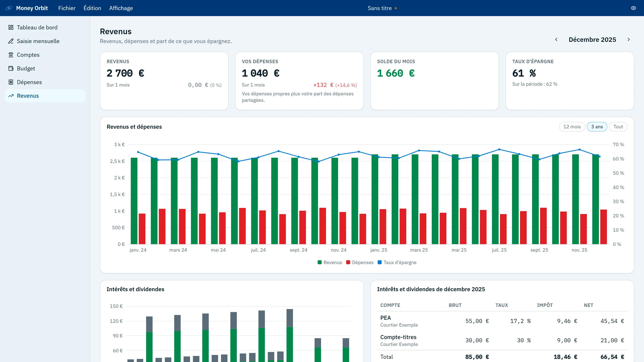Open the Édition menu

coord(92,8)
